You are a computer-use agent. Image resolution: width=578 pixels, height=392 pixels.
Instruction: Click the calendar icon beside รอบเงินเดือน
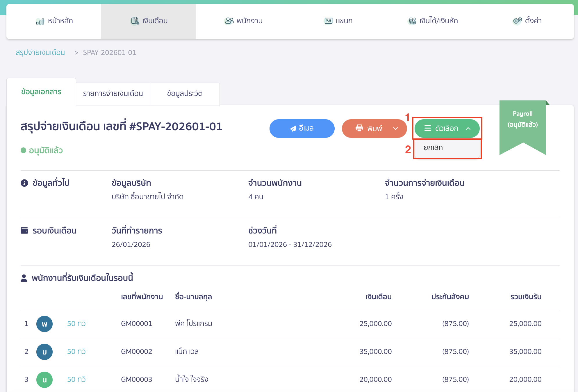(x=24, y=230)
